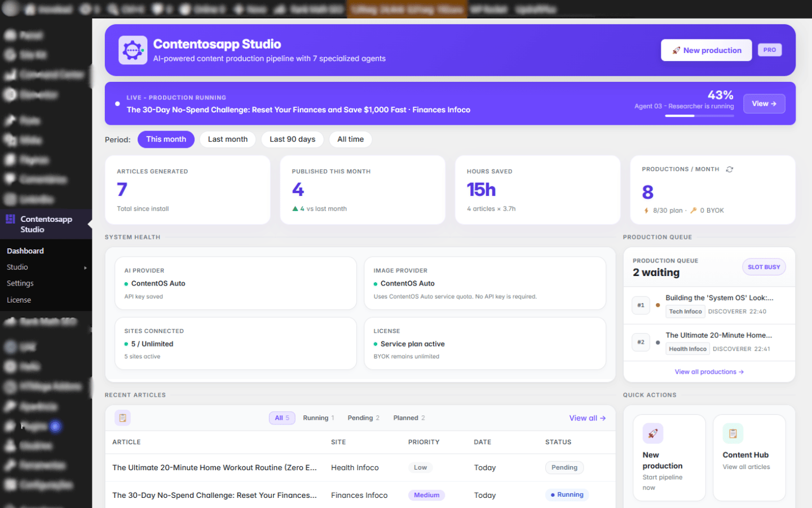Open Settings in the sidebar submenu
This screenshot has height=508, width=812.
[20, 283]
